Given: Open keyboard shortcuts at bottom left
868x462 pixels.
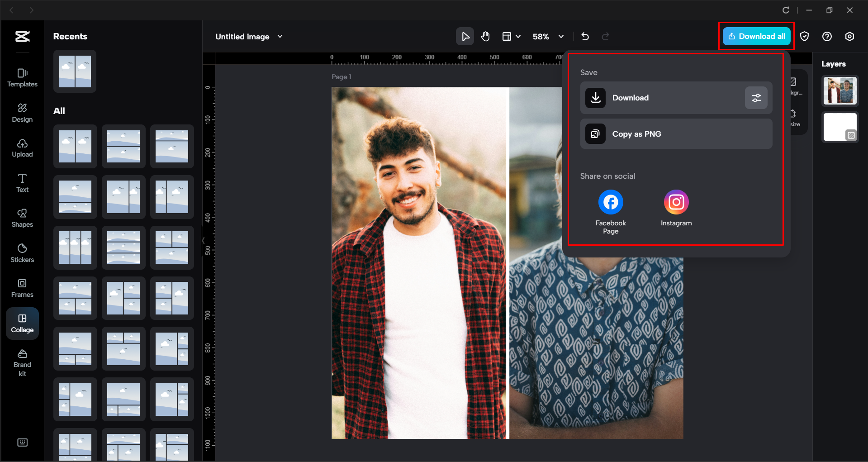Looking at the screenshot, I should 22,442.
